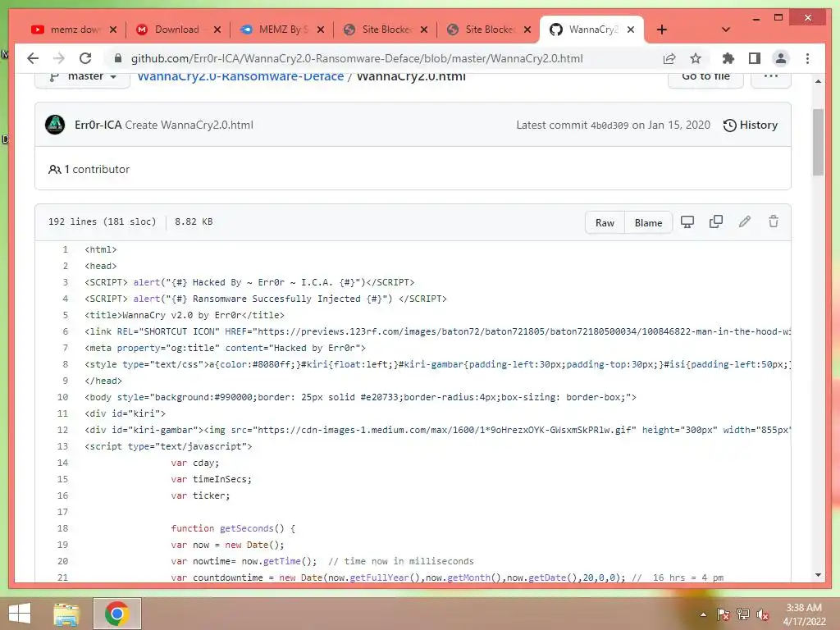Delete this file with the trash icon

tap(773, 221)
